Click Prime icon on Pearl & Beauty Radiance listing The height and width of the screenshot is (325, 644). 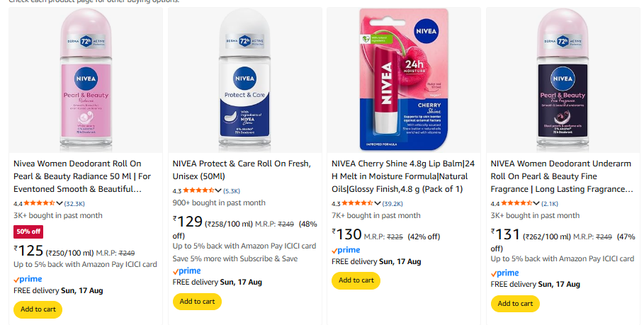click(28, 278)
